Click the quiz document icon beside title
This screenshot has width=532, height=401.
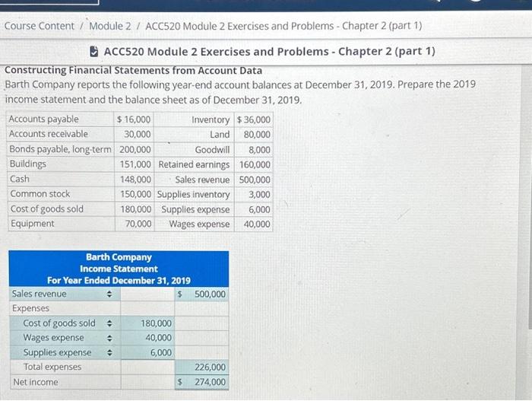[93, 52]
